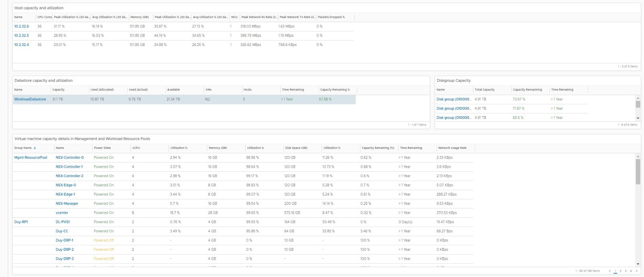
Task: Click scroll-up arrow in Diskgroup Capacity list
Action: [638, 98]
